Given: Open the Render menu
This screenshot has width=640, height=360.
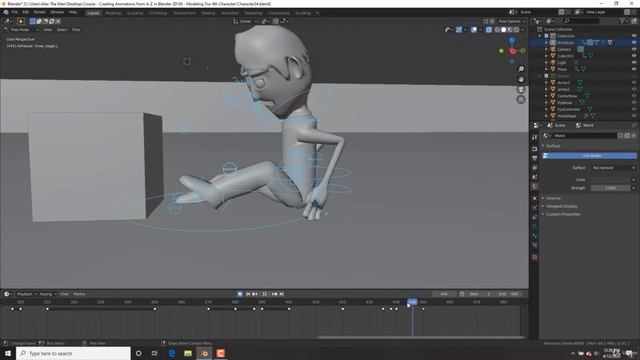Looking at the screenshot, I should pyautogui.click(x=40, y=12).
